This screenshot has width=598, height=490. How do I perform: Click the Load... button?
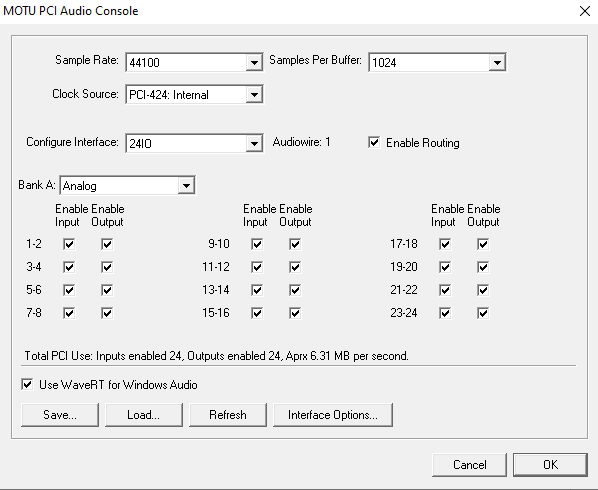(x=144, y=414)
